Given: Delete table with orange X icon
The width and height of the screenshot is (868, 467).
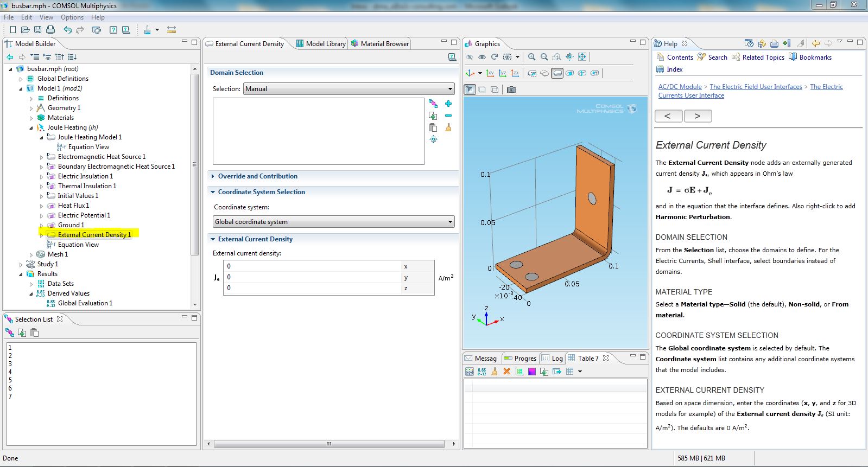Looking at the screenshot, I should [506, 372].
